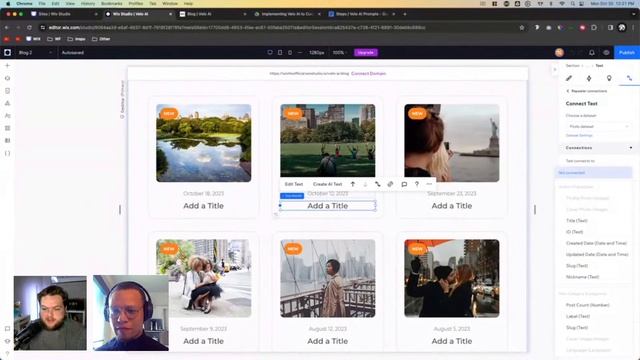Select Post Count (Number) field
Image resolution: width=640 pixels, height=360 pixels.
click(588, 305)
